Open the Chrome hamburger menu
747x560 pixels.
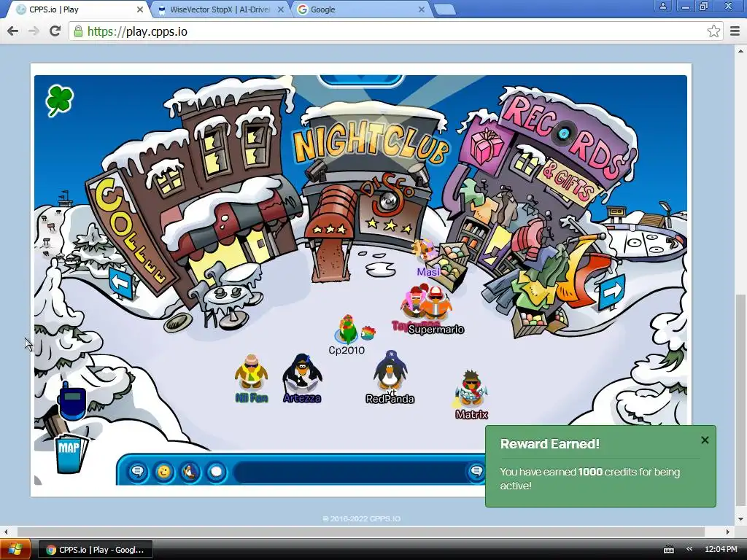point(735,31)
